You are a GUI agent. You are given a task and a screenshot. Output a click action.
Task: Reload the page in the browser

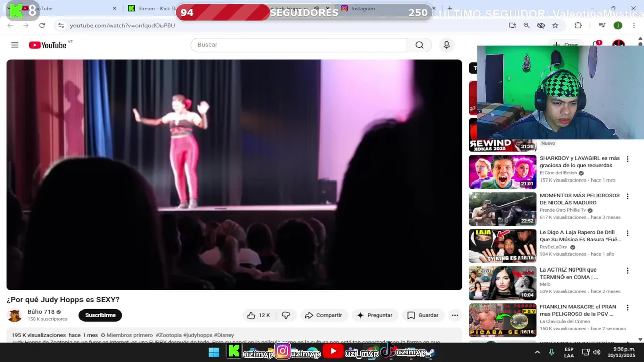click(42, 25)
